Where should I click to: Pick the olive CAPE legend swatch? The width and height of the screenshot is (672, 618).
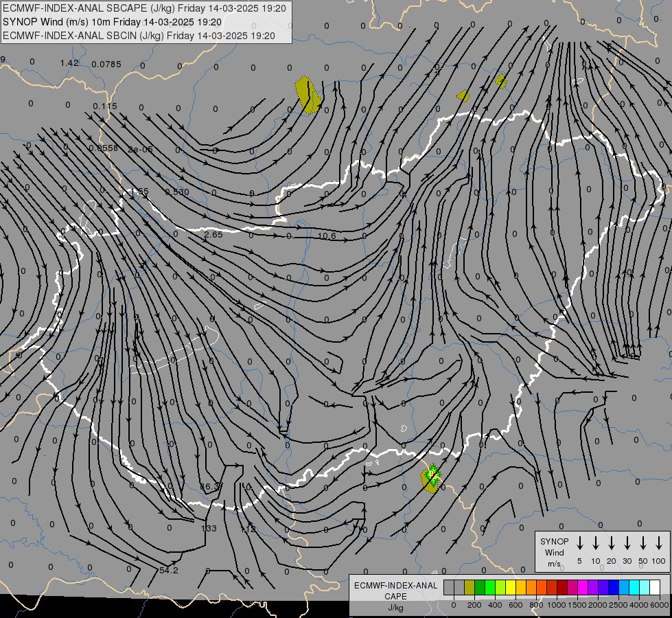point(470,587)
